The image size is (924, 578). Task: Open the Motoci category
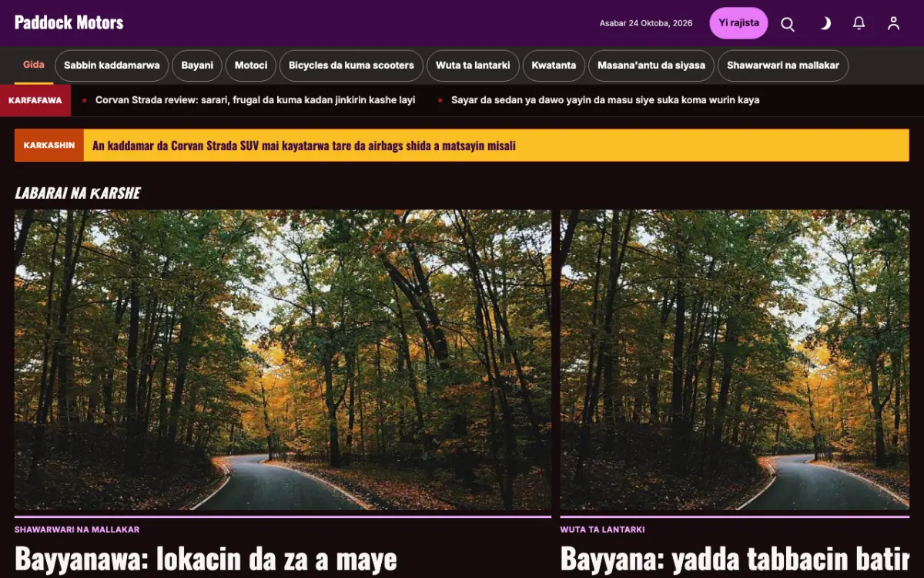coord(251,66)
